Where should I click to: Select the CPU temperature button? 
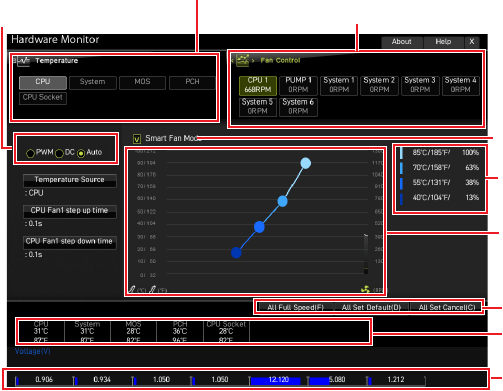point(43,82)
